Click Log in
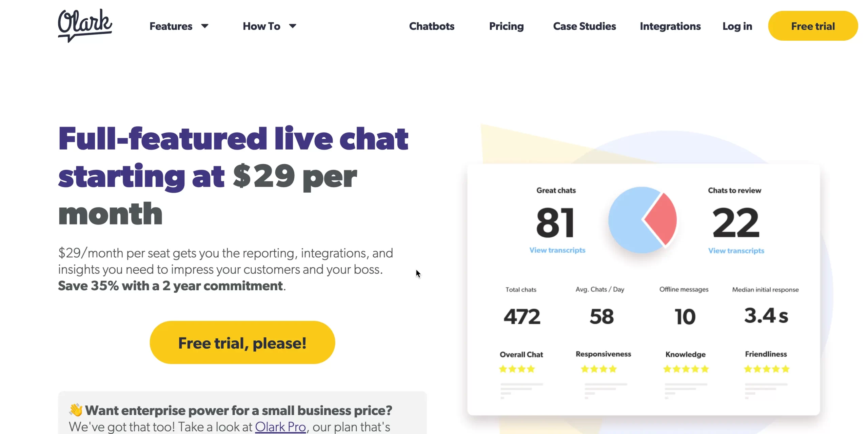 coord(737,26)
